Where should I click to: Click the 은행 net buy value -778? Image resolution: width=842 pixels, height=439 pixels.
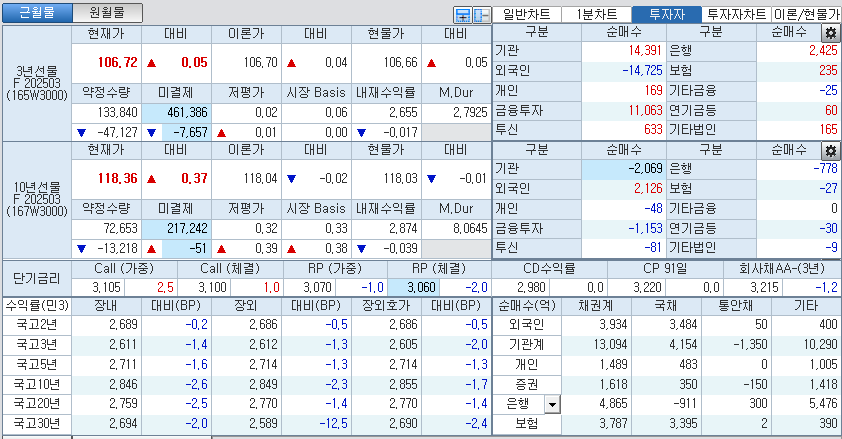pyautogui.click(x=825, y=169)
